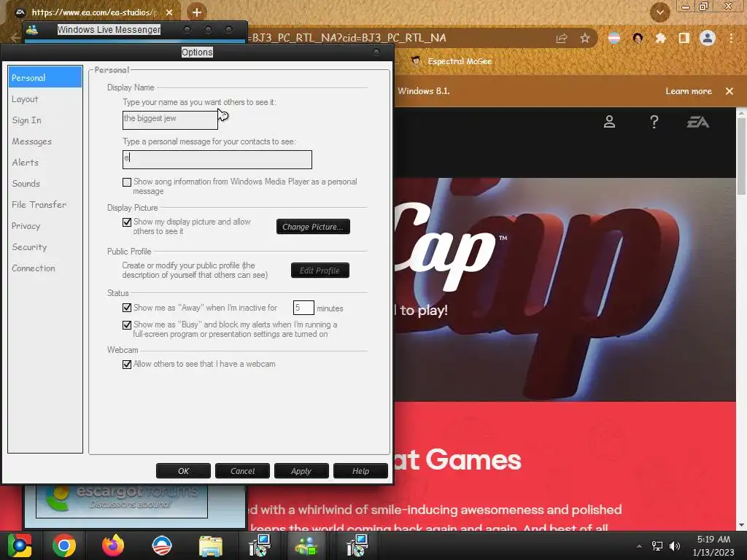Open the Espectral McGee bookmark

point(452,61)
